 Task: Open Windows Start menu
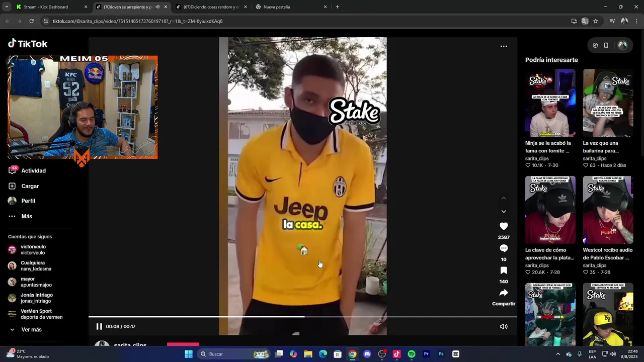click(x=189, y=354)
